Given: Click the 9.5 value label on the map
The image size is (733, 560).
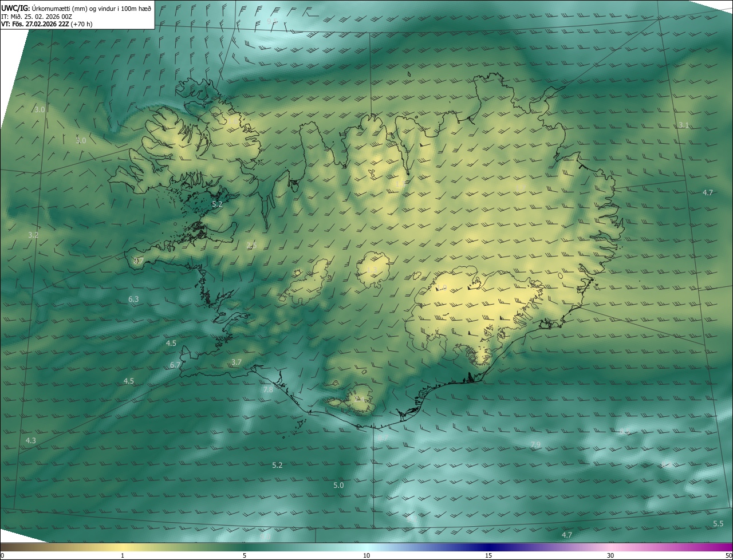Looking at the screenshot, I should click(x=272, y=21).
